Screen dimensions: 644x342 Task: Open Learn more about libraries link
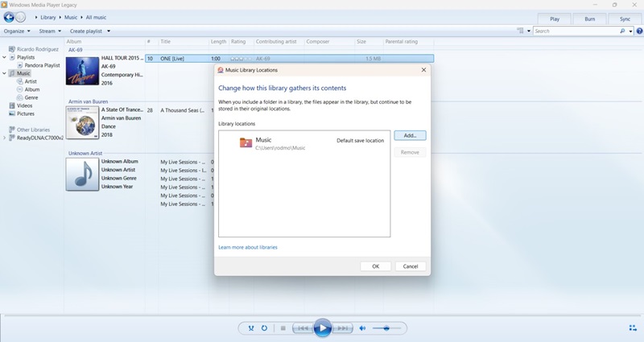[x=248, y=247]
